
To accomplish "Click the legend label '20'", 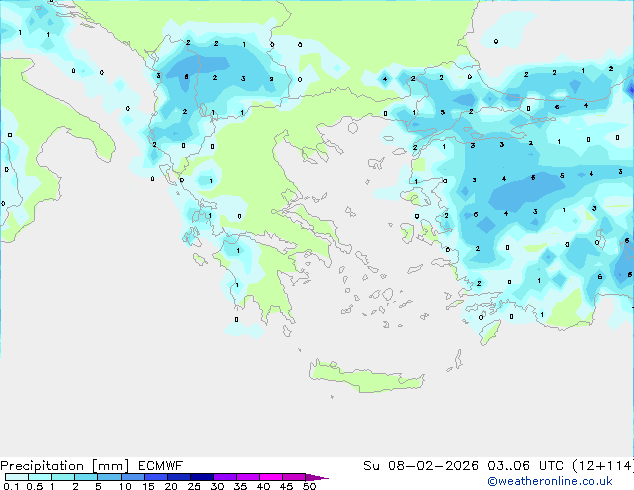I will click(x=171, y=486).
